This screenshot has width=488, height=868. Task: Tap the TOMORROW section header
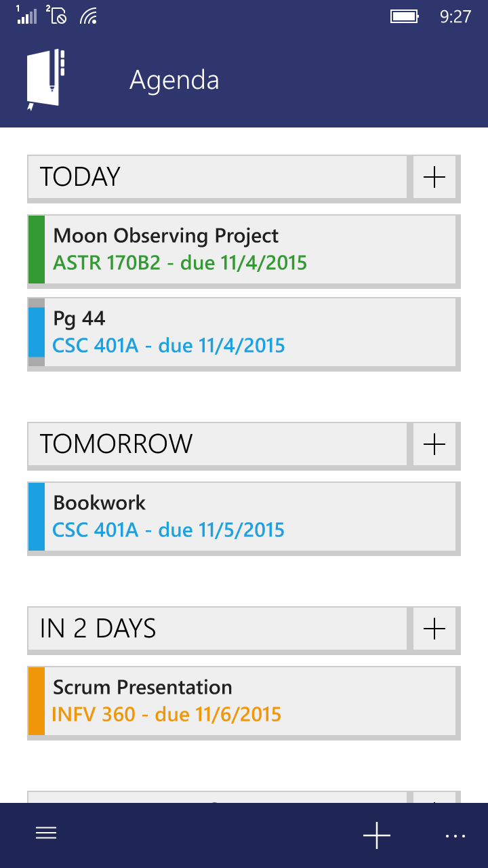(x=217, y=444)
